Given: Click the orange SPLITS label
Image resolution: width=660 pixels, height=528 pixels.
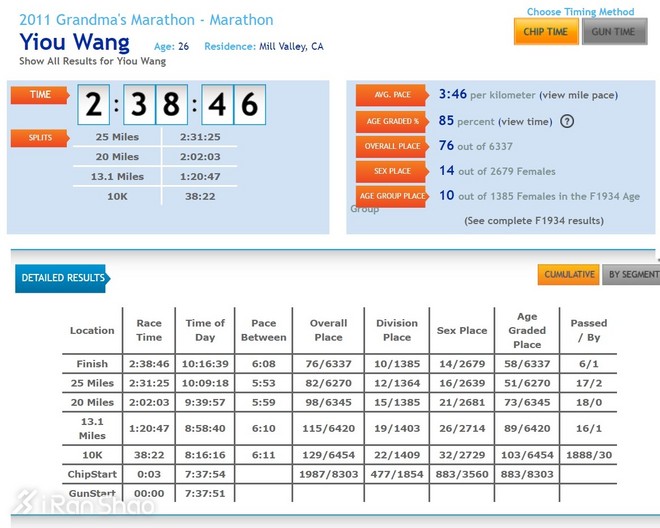Looking at the screenshot, I should [x=39, y=137].
